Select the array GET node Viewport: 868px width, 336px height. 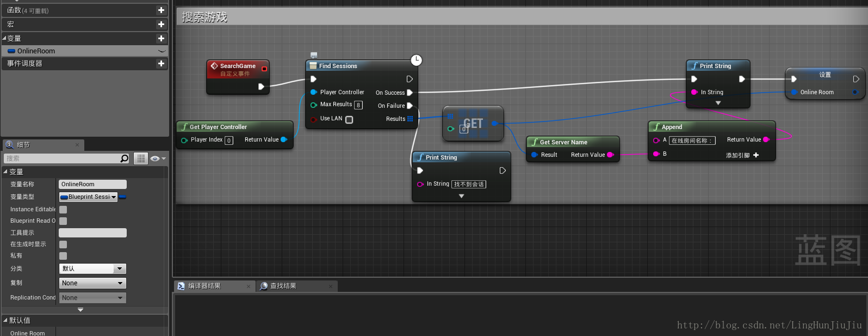pos(473,124)
